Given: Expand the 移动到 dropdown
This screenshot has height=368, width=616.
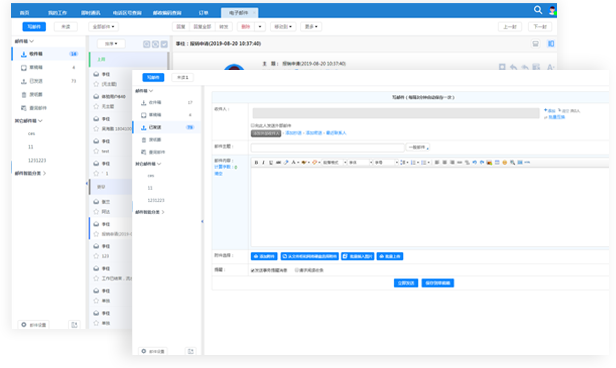Looking at the screenshot, I should click(283, 27).
